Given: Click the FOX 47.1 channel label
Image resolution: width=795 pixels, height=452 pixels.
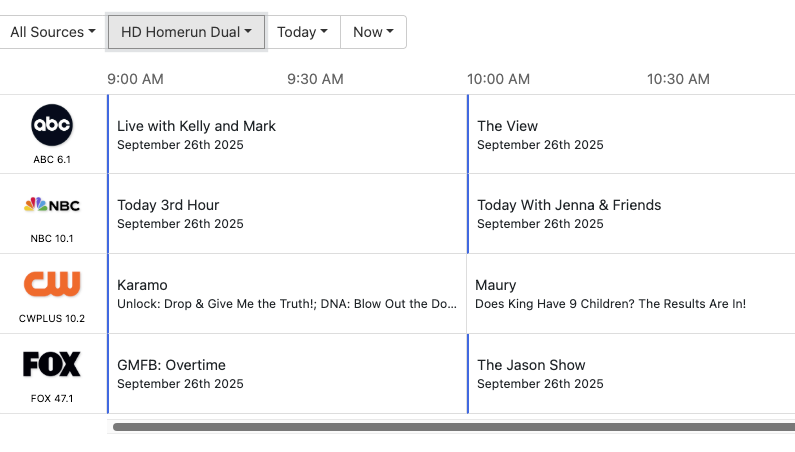Looking at the screenshot, I should point(52,399).
